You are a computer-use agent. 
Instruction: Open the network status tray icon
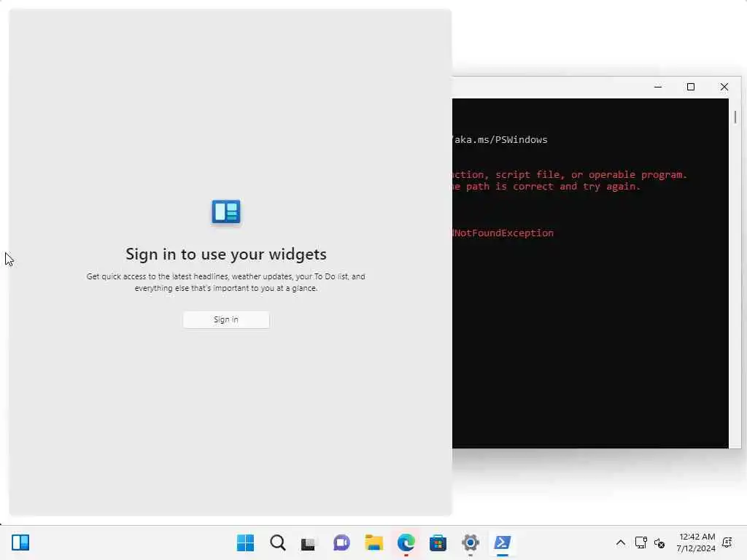pos(640,542)
